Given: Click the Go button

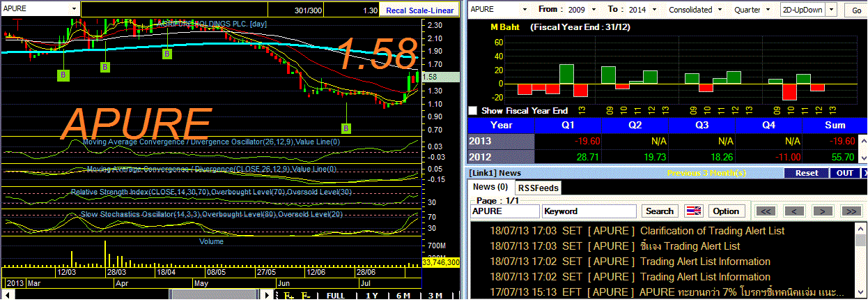Looking at the screenshot, I should (856, 10).
